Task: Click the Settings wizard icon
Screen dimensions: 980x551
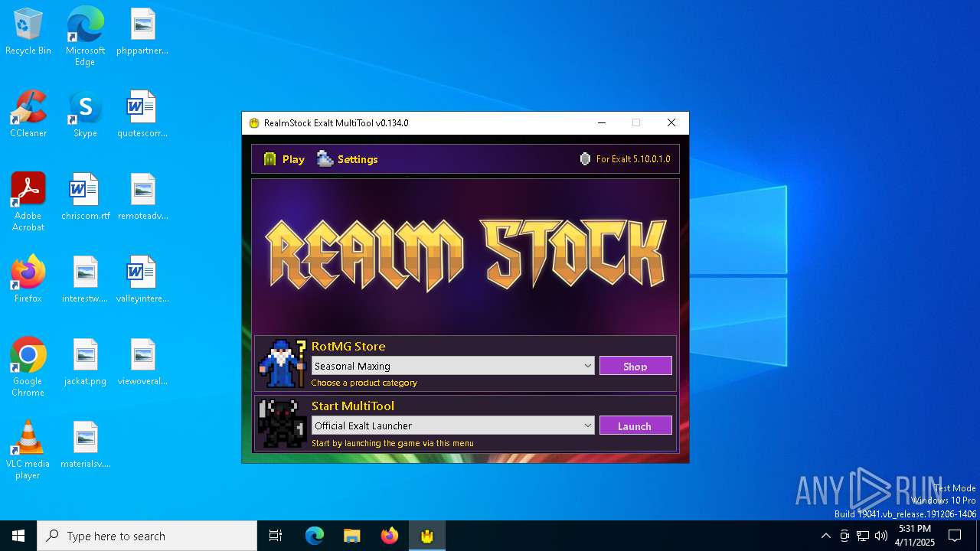Action: point(325,158)
